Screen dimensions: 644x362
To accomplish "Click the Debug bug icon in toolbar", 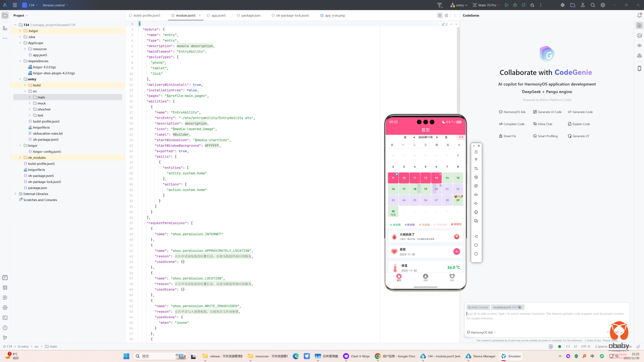I will pos(515,5).
